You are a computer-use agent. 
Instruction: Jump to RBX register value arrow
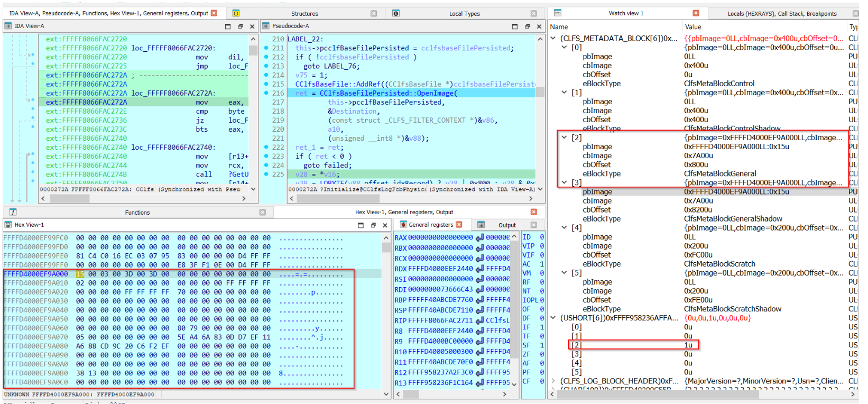click(479, 248)
